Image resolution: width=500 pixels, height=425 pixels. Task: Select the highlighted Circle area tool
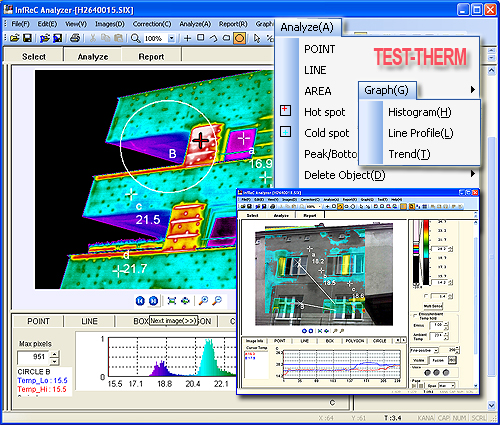pyautogui.click(x=239, y=38)
